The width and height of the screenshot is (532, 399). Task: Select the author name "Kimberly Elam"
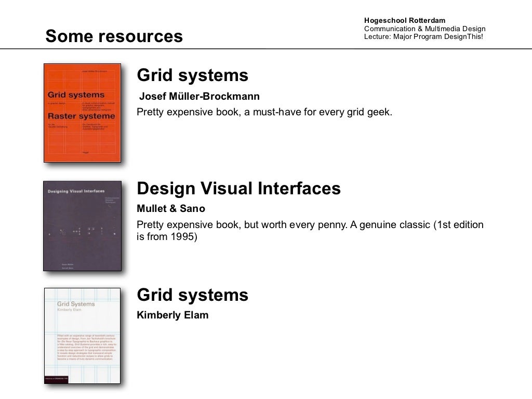[x=172, y=315]
